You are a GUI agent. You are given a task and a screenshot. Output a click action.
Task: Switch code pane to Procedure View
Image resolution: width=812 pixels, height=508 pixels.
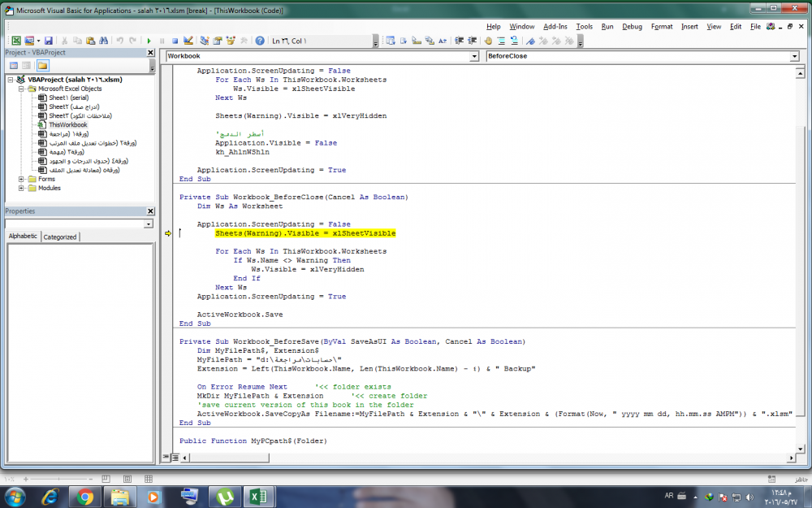coord(166,457)
